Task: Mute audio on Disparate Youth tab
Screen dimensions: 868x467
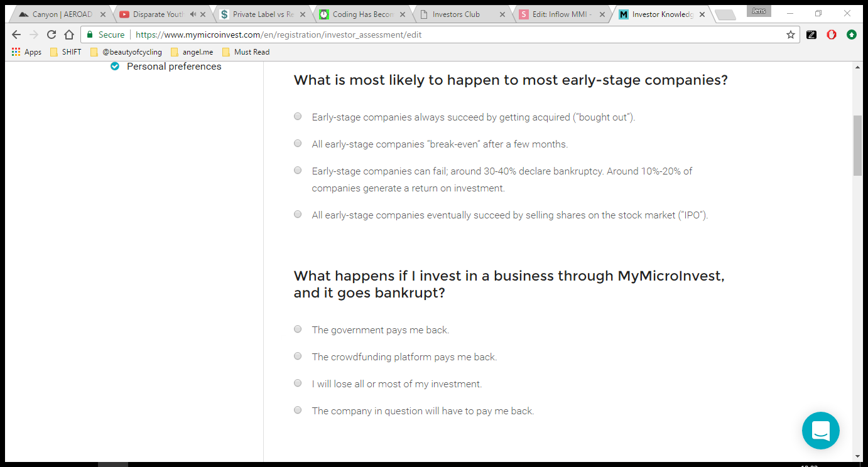Action: (192, 14)
